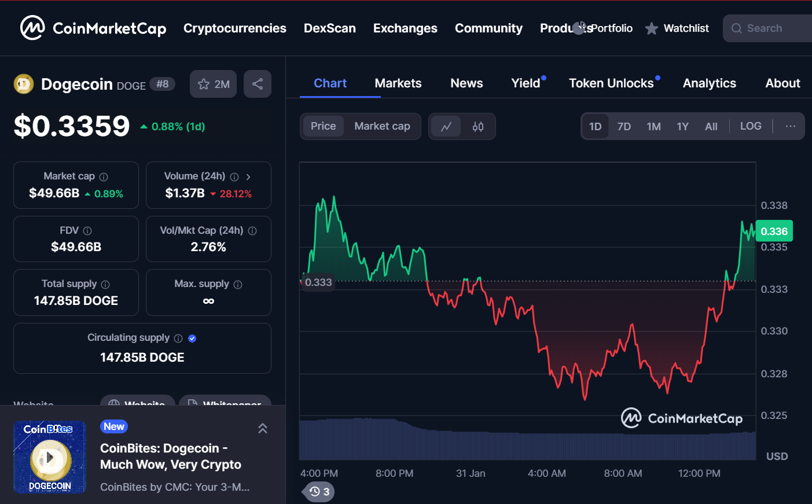The width and height of the screenshot is (812, 504).
Task: Expand the Volume (24h) details chevron
Action: click(248, 177)
